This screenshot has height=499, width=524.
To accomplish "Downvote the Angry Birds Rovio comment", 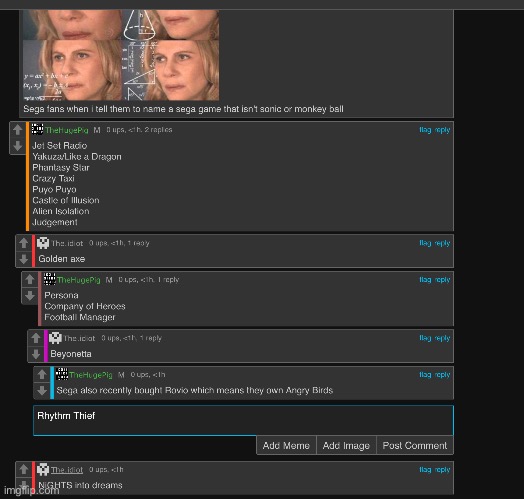I will click(42, 390).
